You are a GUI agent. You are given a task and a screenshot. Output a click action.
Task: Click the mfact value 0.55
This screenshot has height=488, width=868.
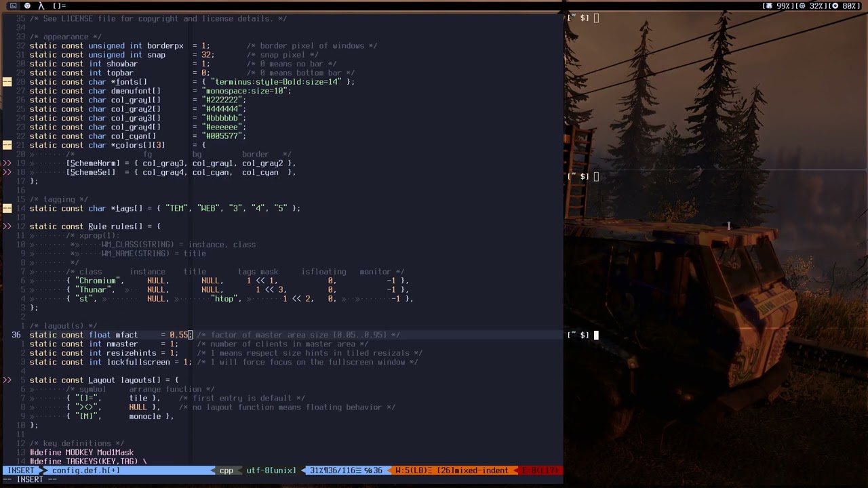coord(179,335)
